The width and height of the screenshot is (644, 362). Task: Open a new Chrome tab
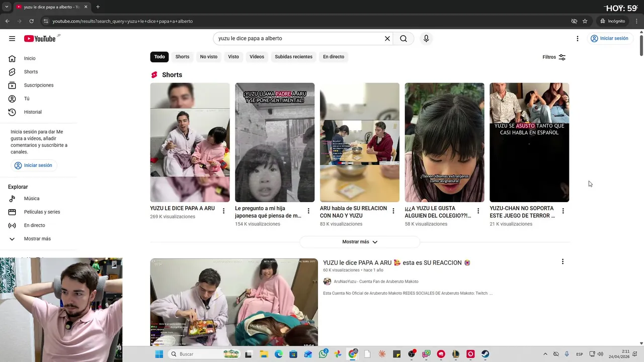point(98,7)
